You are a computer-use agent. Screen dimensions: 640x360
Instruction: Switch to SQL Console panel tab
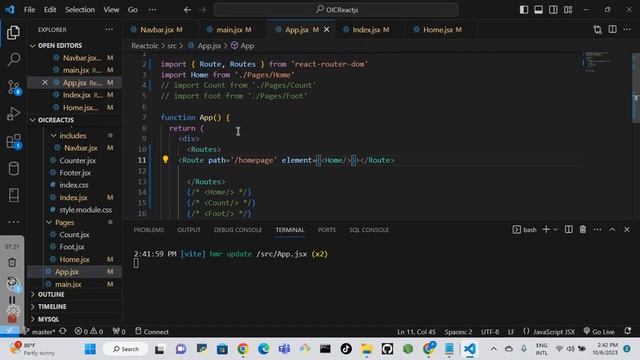[369, 230]
